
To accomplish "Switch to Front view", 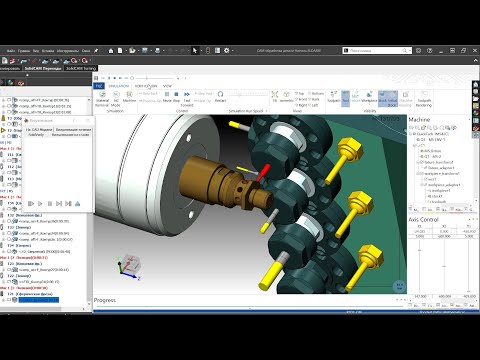I will (x=301, y=99).
